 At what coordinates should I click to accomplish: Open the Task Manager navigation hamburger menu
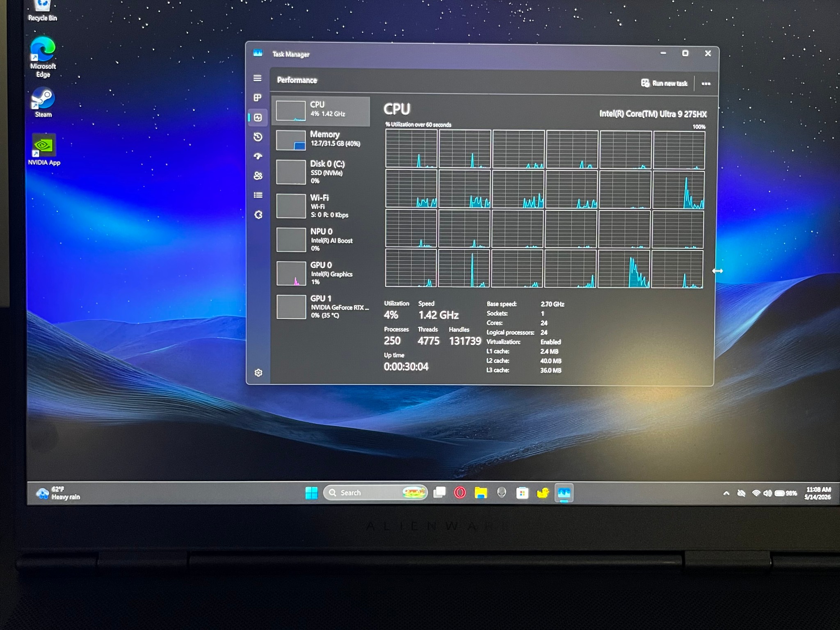point(258,78)
